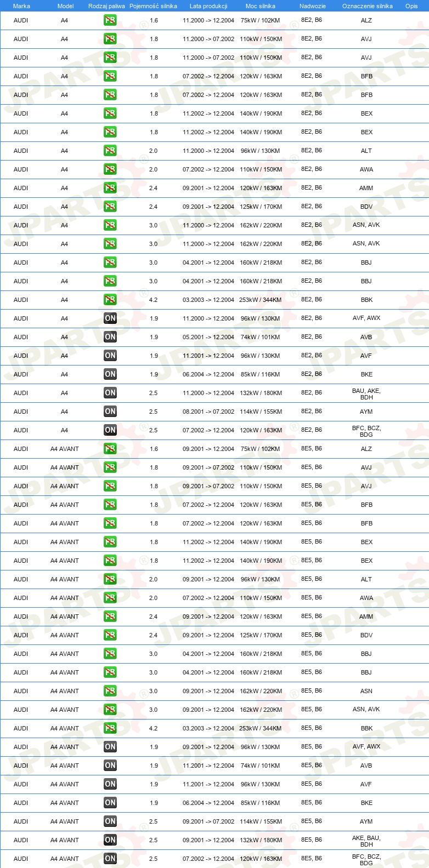Select engine code "AWA" in the 8E2 A4 row
Image resolution: width=429 pixels, height=868 pixels.
coord(366,169)
